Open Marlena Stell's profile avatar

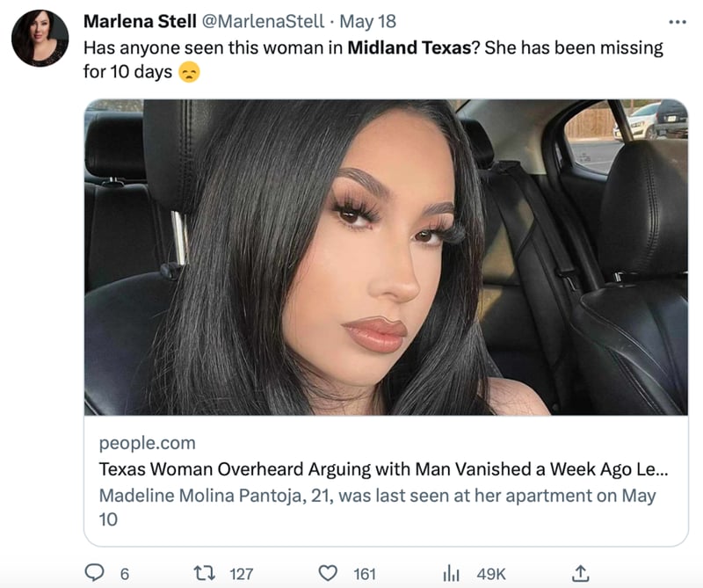click(40, 38)
